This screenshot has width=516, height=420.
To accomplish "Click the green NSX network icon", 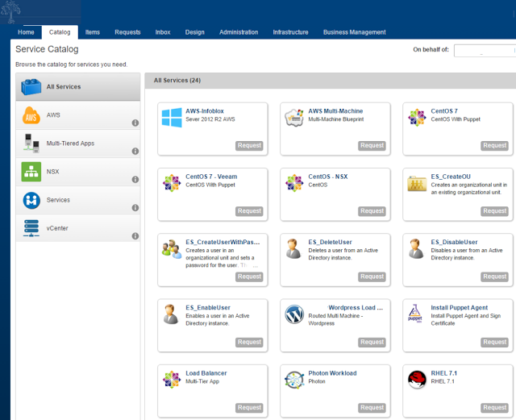I will pos(31,172).
